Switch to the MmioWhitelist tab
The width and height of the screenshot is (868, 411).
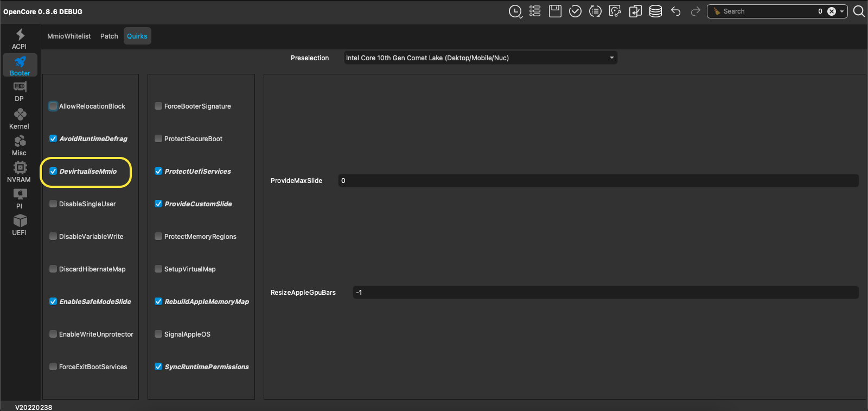tap(69, 36)
